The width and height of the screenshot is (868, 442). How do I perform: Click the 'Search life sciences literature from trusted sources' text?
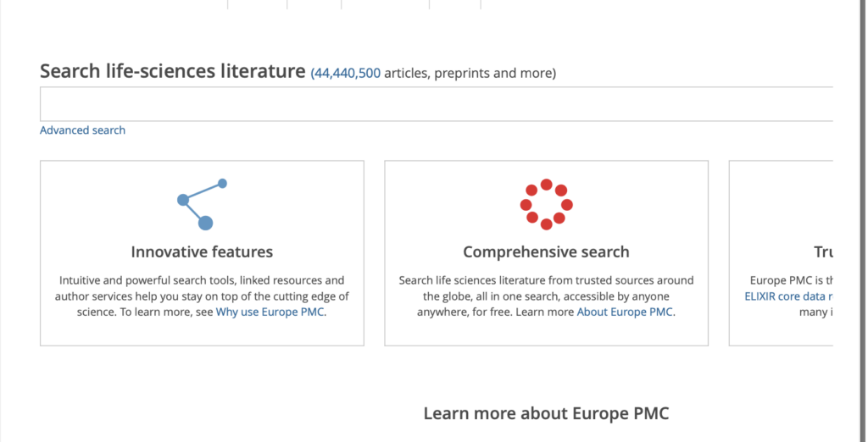[x=546, y=280]
